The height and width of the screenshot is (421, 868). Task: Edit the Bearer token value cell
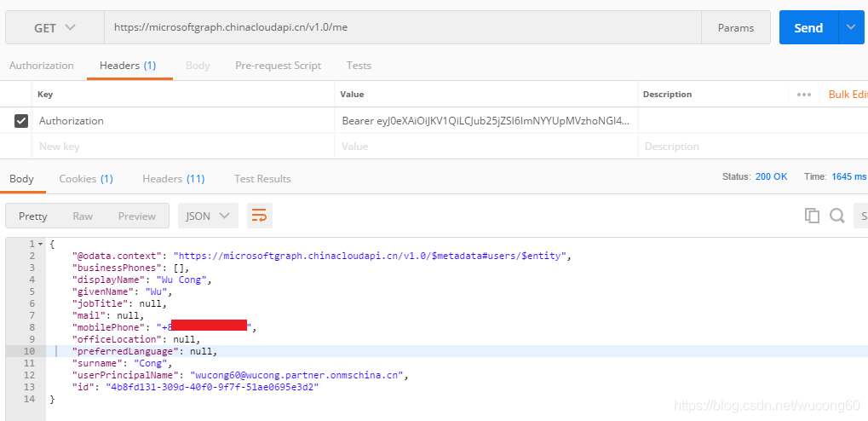click(x=486, y=121)
